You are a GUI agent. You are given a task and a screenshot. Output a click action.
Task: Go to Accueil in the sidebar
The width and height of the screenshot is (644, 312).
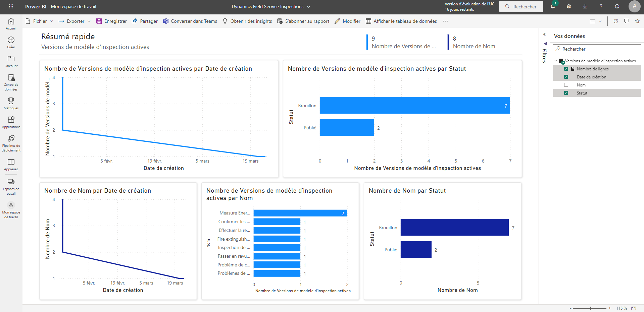pyautogui.click(x=11, y=24)
